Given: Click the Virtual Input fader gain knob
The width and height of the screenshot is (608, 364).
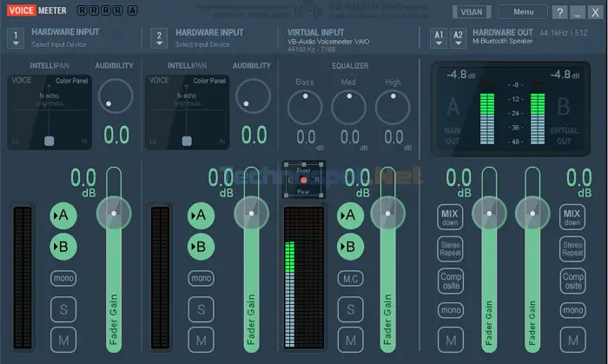Looking at the screenshot, I should coord(387,213).
